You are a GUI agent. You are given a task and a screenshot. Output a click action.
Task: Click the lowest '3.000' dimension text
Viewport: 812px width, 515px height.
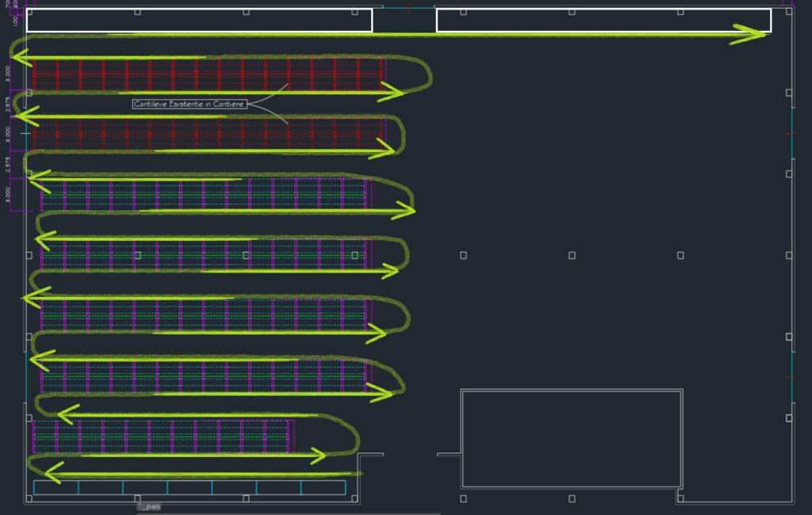tap(8, 194)
